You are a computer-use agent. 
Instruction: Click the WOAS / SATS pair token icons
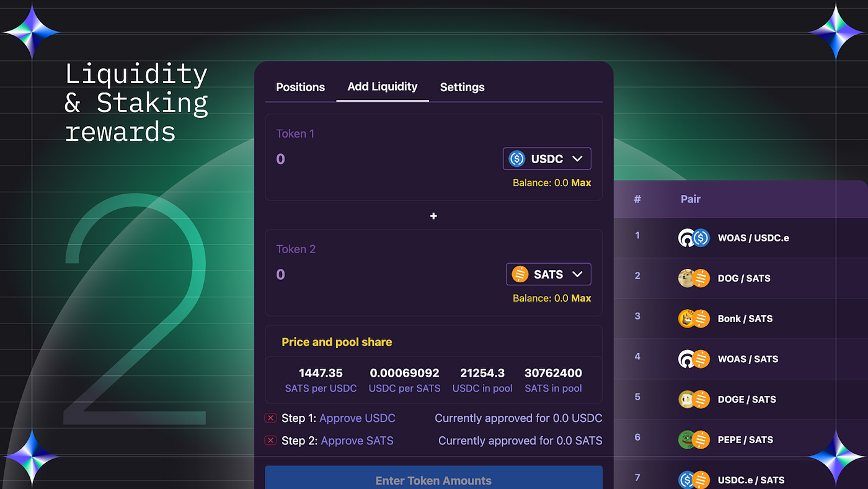[694, 359]
